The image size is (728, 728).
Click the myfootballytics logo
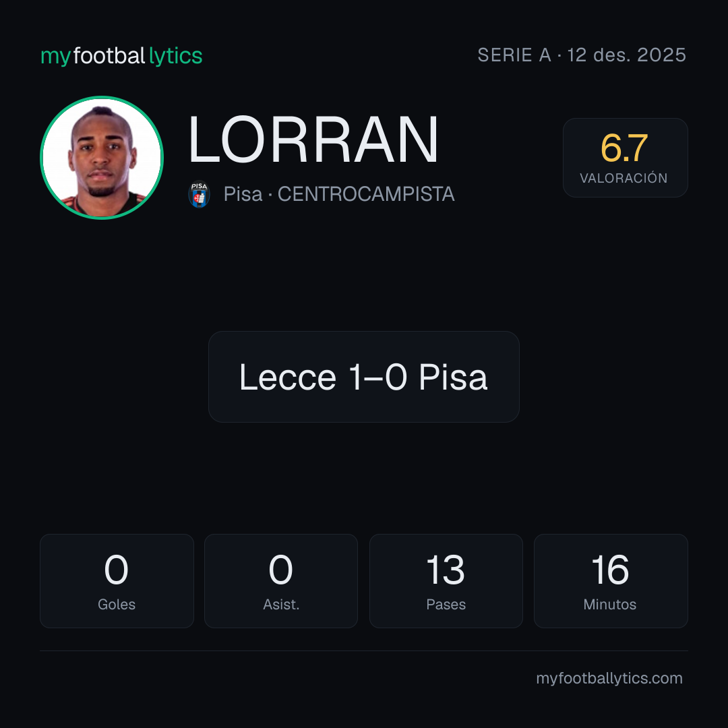[121, 56]
